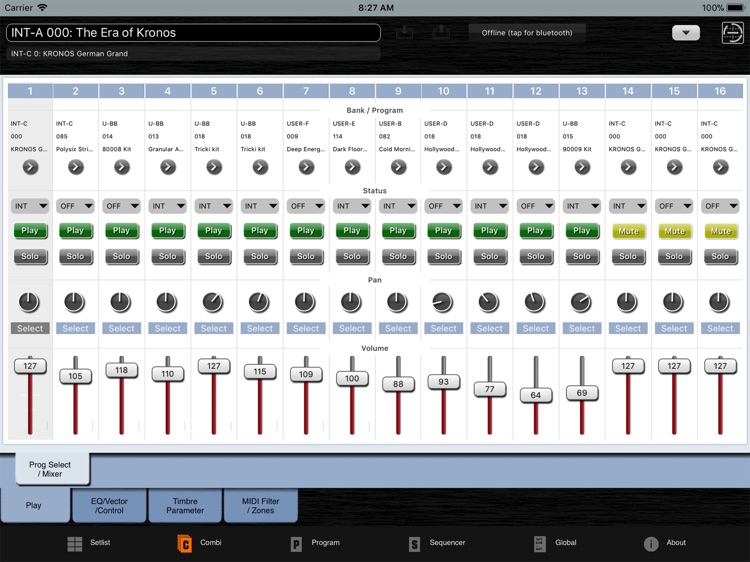The width and height of the screenshot is (750, 562).
Task: Open program browser arrow for timbre 2 Polysix
Action: [x=76, y=167]
